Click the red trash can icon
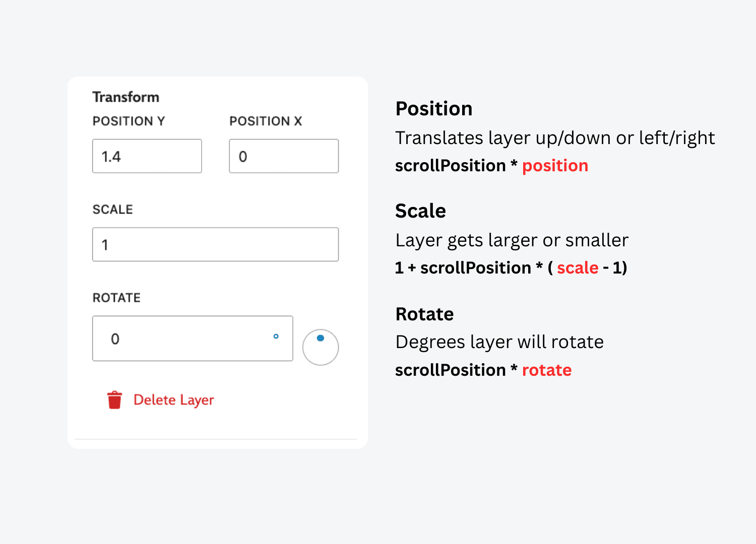Image resolution: width=756 pixels, height=544 pixels. 114,400
